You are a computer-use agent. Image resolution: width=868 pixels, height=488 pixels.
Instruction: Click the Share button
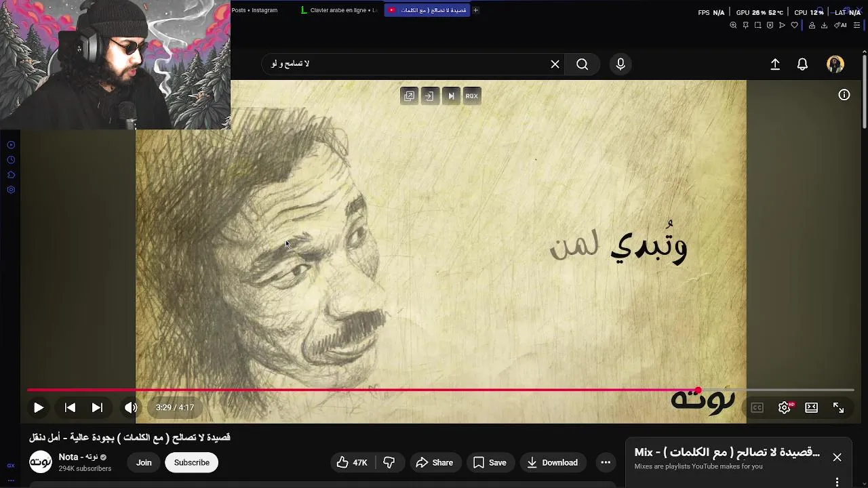click(x=434, y=462)
